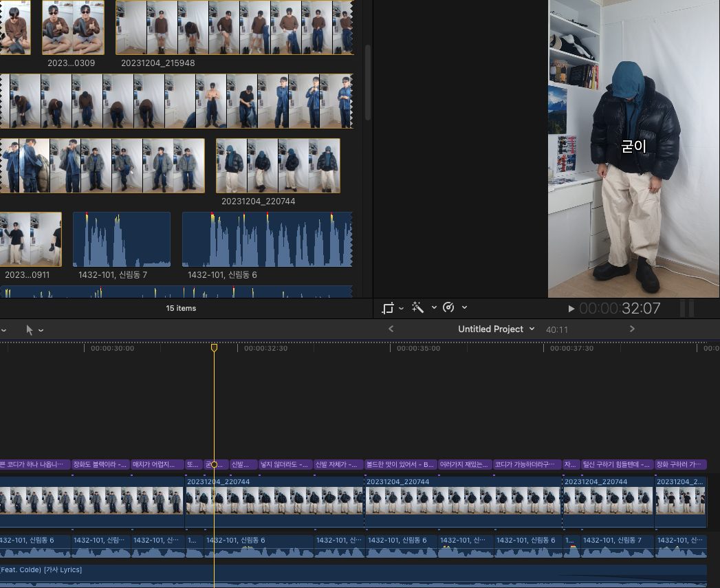The height and width of the screenshot is (588, 720).
Task: Click the audio meters icon beside the timecode
Action: (686, 308)
